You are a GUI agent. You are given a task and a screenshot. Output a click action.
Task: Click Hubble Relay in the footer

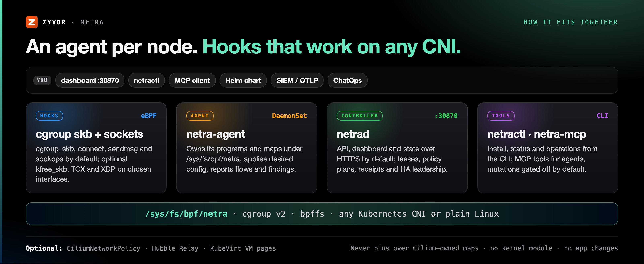pyautogui.click(x=175, y=248)
